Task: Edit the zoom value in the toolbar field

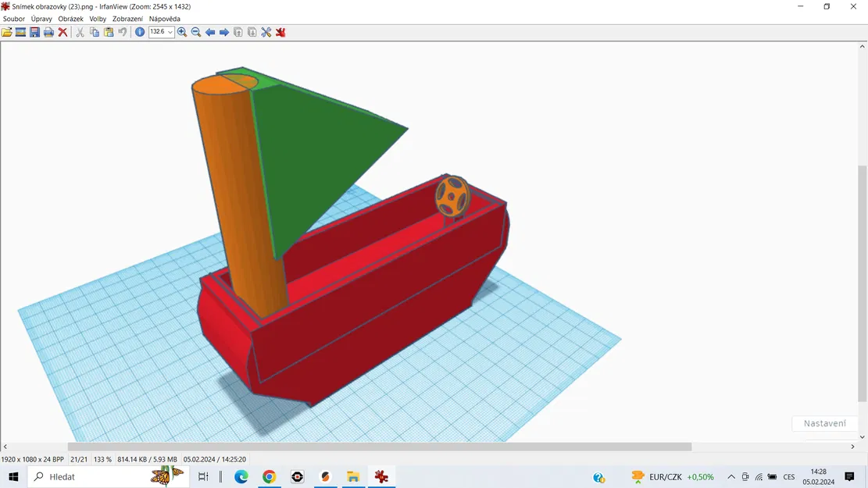Action: (x=159, y=32)
